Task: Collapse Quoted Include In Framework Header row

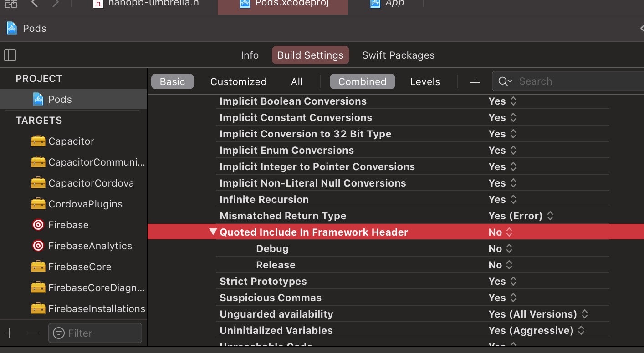Action: tap(213, 232)
